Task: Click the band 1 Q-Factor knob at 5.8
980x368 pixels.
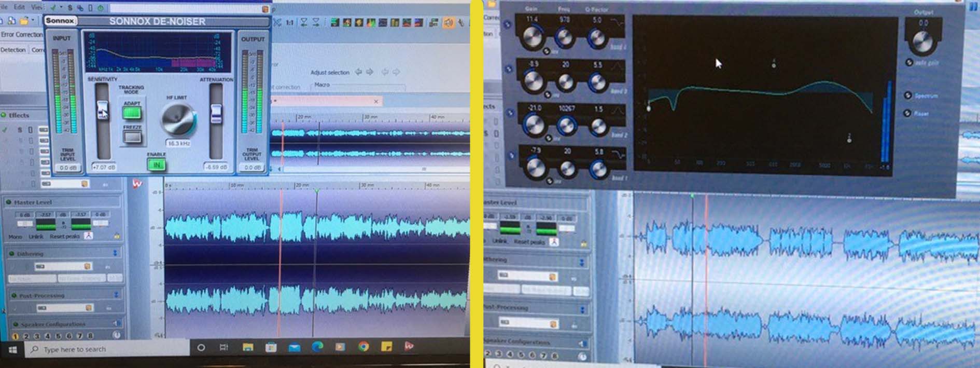Action: tap(598, 169)
